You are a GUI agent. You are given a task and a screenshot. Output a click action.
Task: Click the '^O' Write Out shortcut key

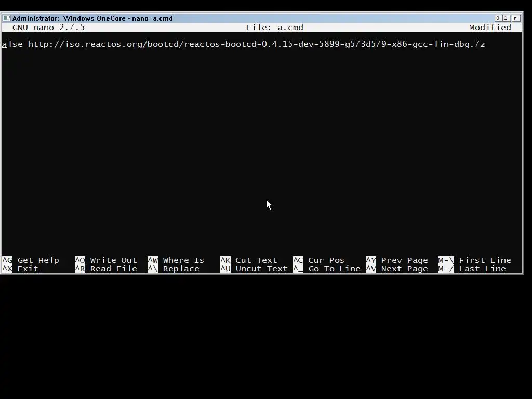pos(79,260)
